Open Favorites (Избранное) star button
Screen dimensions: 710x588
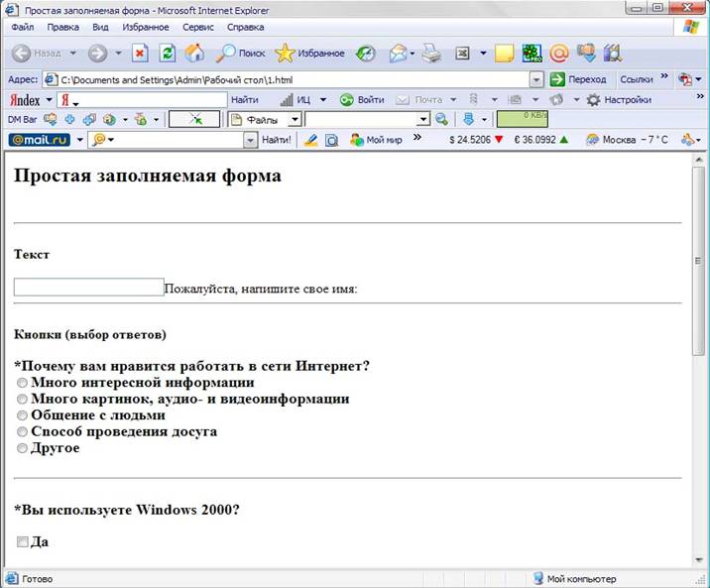pos(309,54)
